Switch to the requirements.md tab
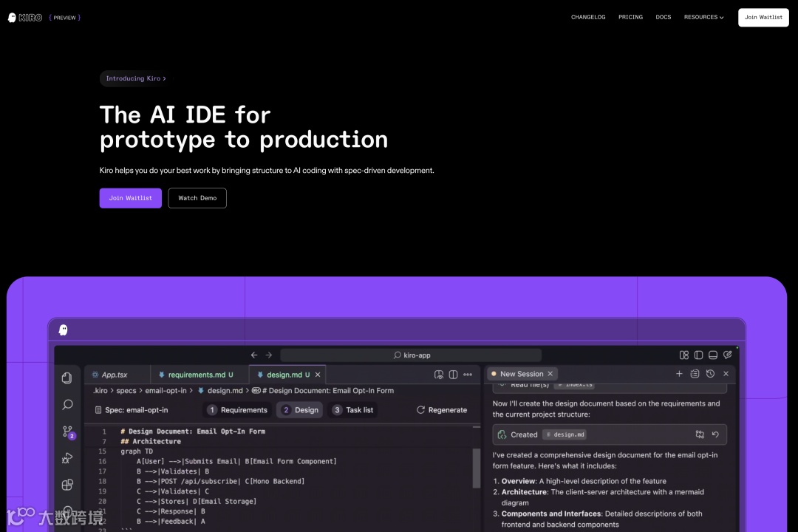Screen dimensions: 798x532 coord(199,375)
